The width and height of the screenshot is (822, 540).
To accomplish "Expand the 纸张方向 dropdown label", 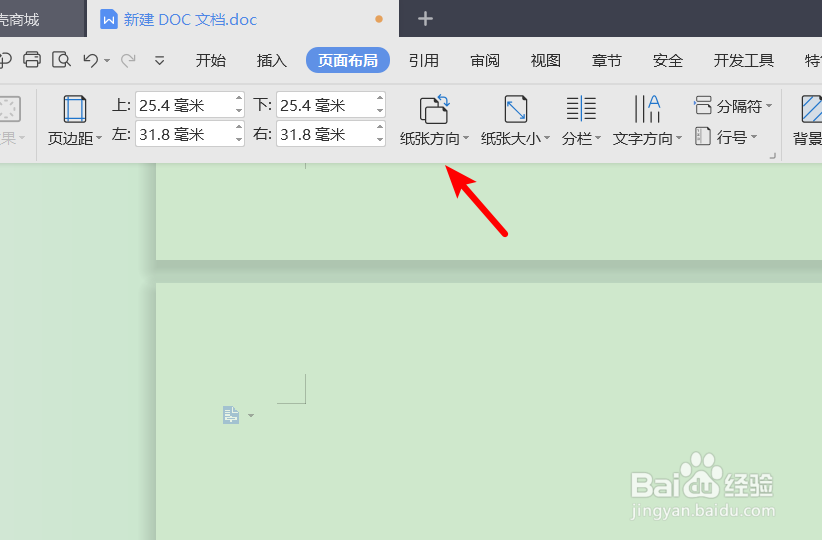I will click(x=434, y=138).
